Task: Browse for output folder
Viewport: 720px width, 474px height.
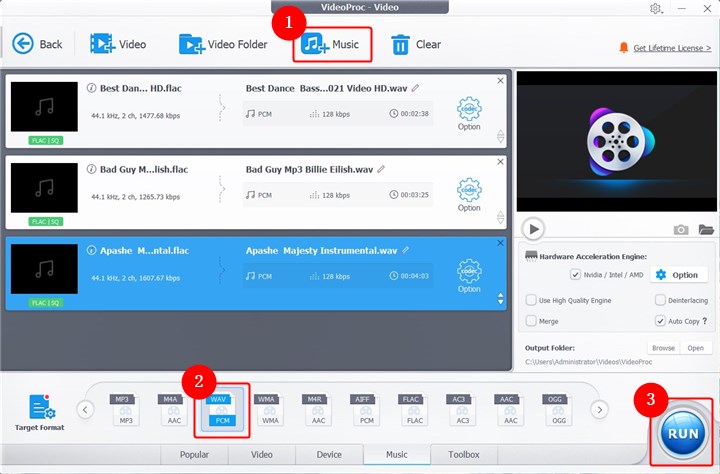Action: pyautogui.click(x=664, y=348)
